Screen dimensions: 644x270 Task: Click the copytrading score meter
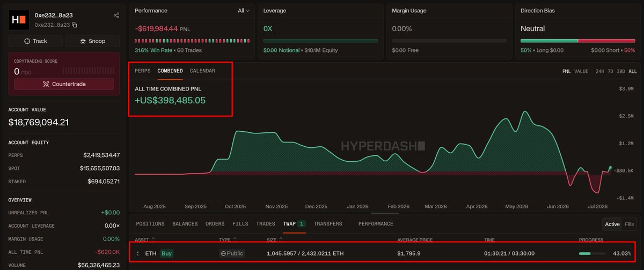(88, 71)
